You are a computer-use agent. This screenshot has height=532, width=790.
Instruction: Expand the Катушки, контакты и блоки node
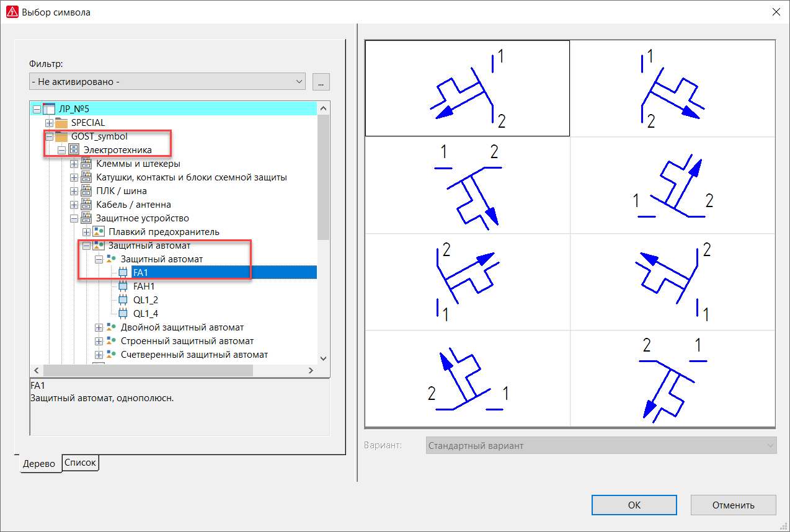point(74,177)
